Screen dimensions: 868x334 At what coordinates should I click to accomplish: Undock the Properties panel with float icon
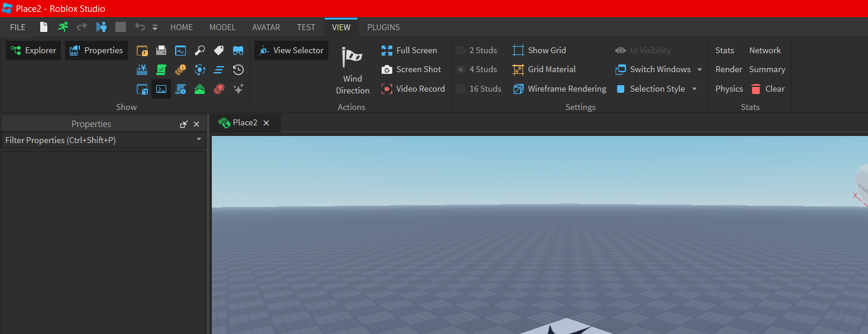click(x=184, y=124)
